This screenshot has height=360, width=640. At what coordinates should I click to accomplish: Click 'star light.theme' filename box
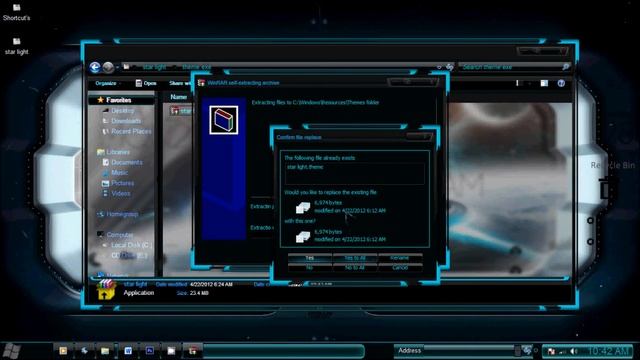pyautogui.click(x=354, y=173)
